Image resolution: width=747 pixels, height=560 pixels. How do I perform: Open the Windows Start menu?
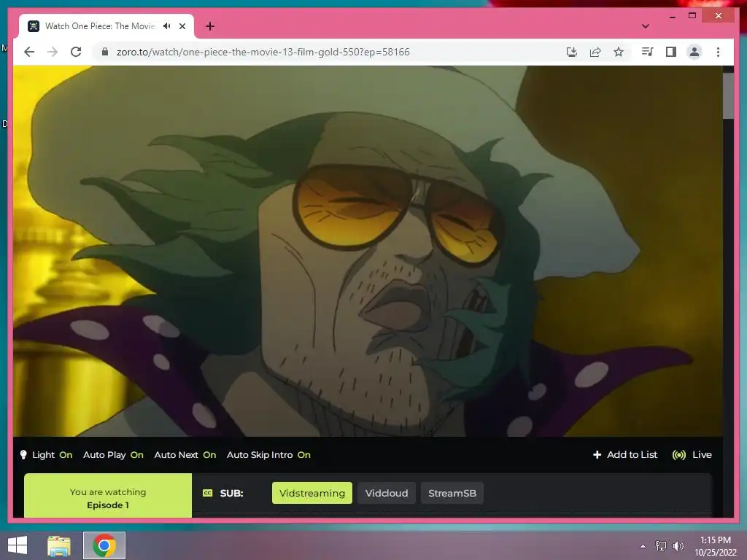pos(18,545)
